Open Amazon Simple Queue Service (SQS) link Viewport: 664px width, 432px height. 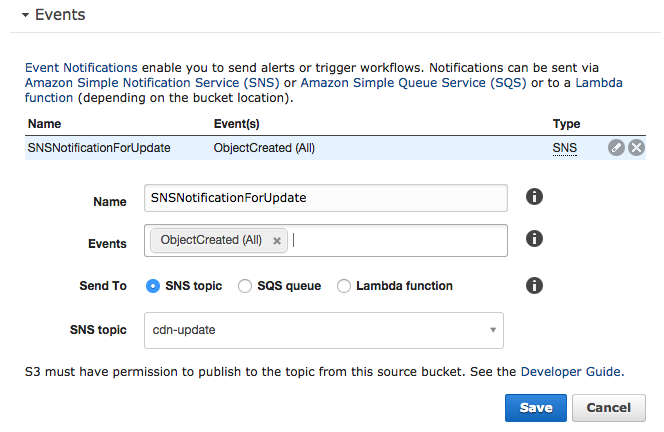click(x=413, y=83)
